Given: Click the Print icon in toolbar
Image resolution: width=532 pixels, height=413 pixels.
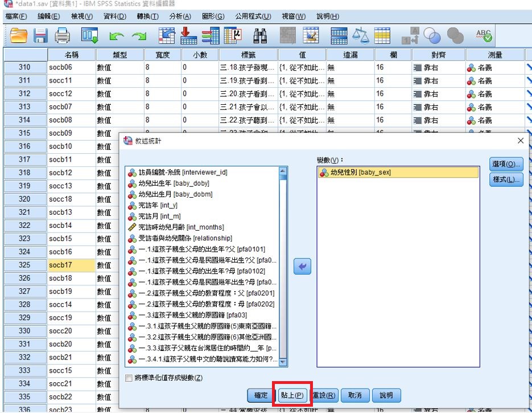Looking at the screenshot, I should [61, 36].
